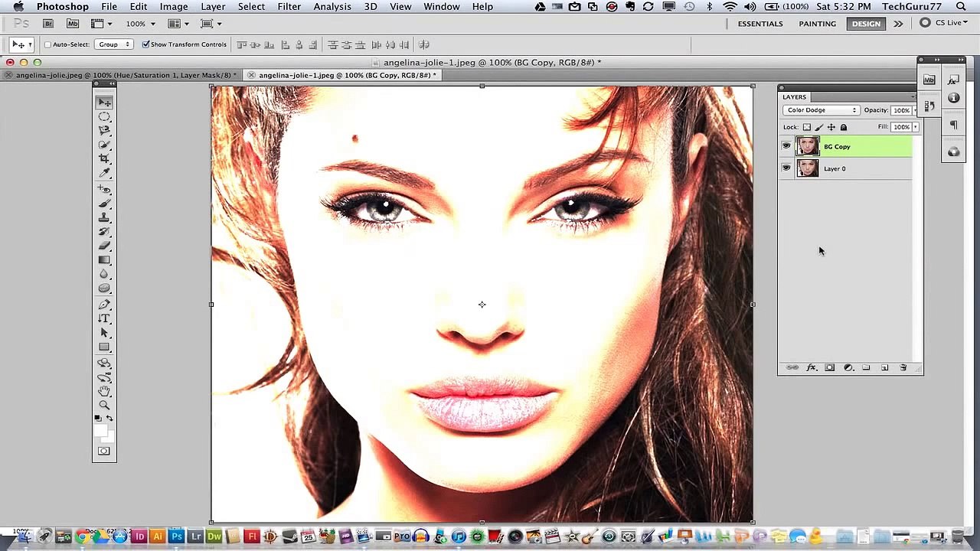Image resolution: width=980 pixels, height=551 pixels.
Task: Enable the Auto-Select checkbox
Action: pyautogui.click(x=47, y=44)
